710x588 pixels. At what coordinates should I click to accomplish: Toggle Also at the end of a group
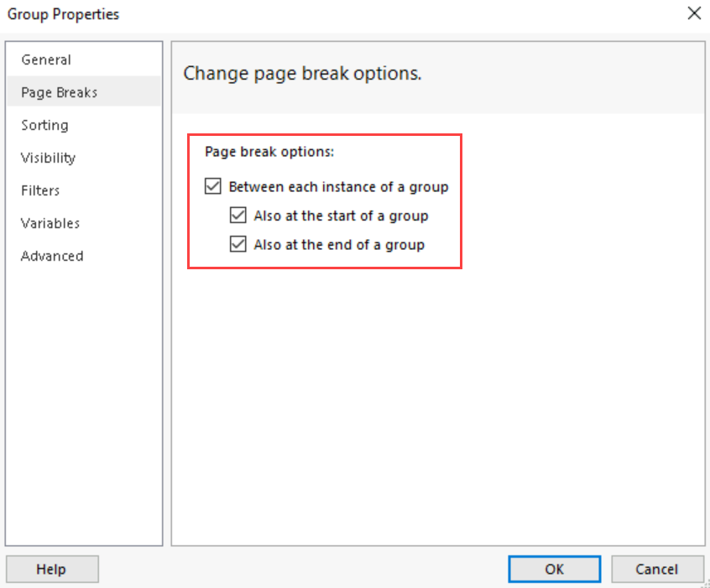238,244
